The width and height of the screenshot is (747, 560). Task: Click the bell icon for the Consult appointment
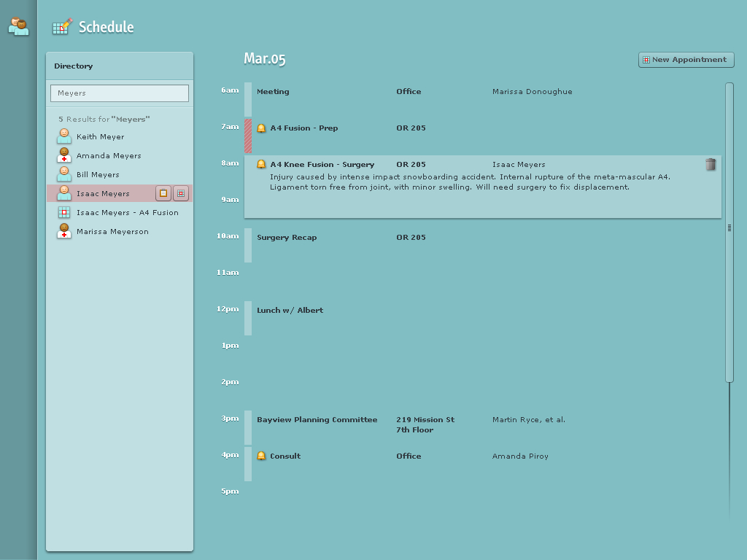click(261, 456)
